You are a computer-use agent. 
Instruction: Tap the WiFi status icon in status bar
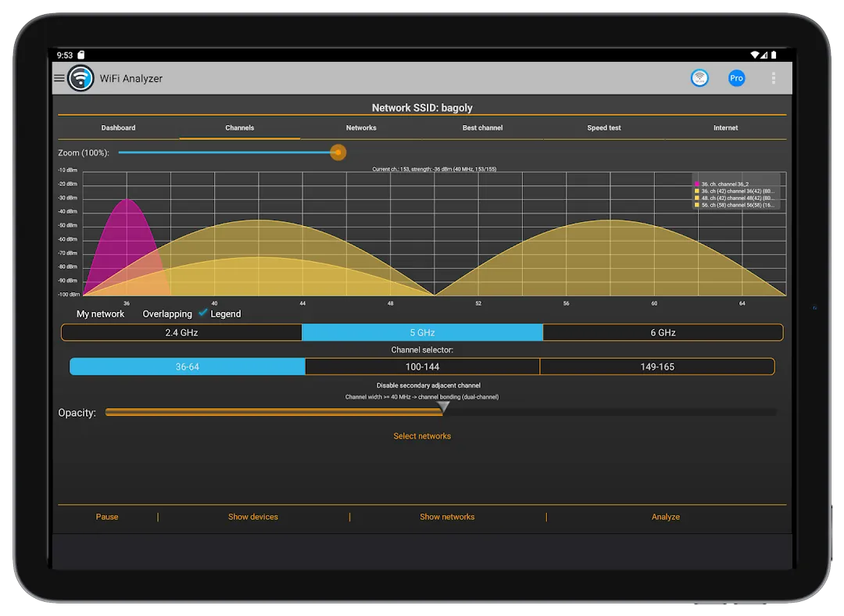755,55
